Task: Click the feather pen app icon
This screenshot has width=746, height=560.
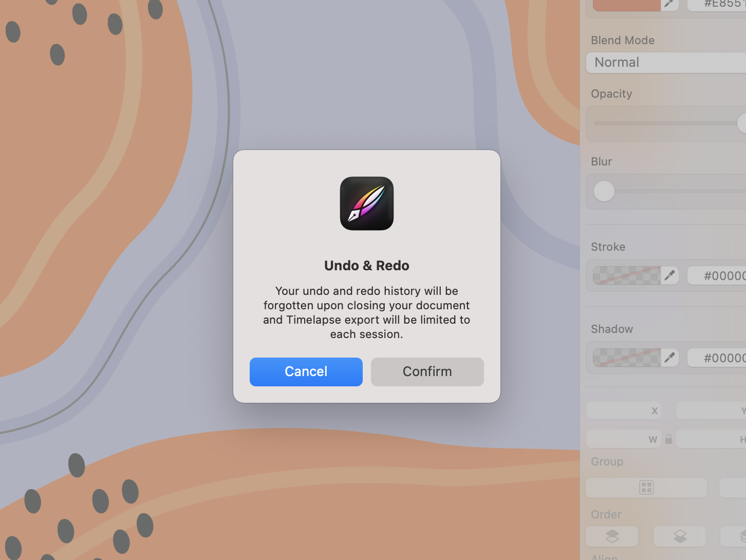Action: 367,203
